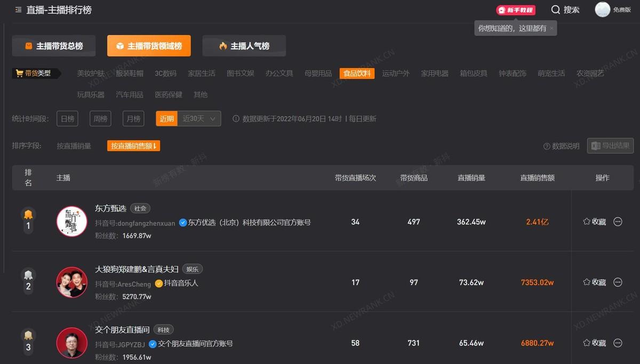This screenshot has height=364, width=640.
Task: Click 社会 tag beside 东方甄选
Action: (x=140, y=208)
